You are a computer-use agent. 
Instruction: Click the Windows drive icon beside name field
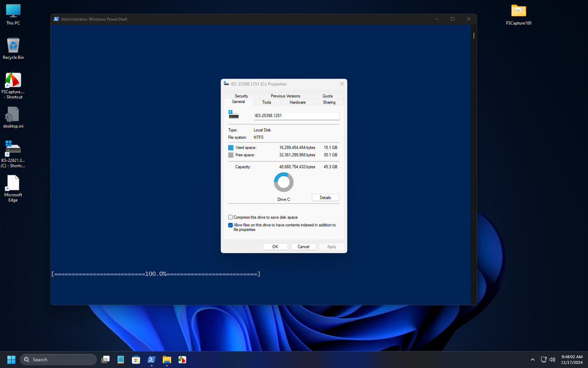click(x=233, y=115)
